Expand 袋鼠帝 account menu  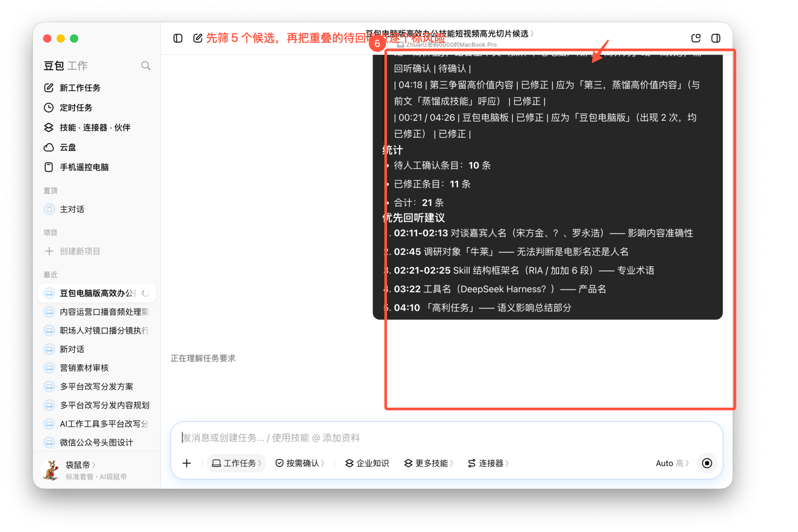pyautogui.click(x=80, y=465)
